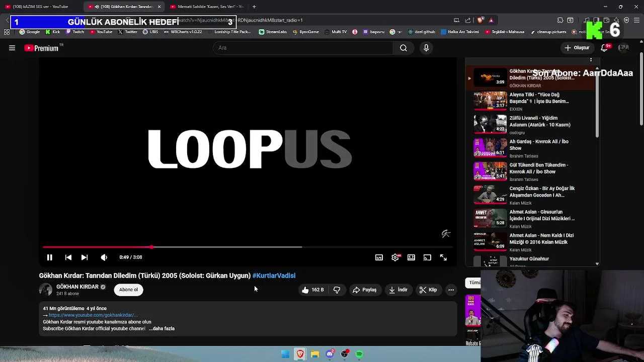The height and width of the screenshot is (362, 644).
Task: Subscribe using the Abone ol button
Action: tap(128, 290)
